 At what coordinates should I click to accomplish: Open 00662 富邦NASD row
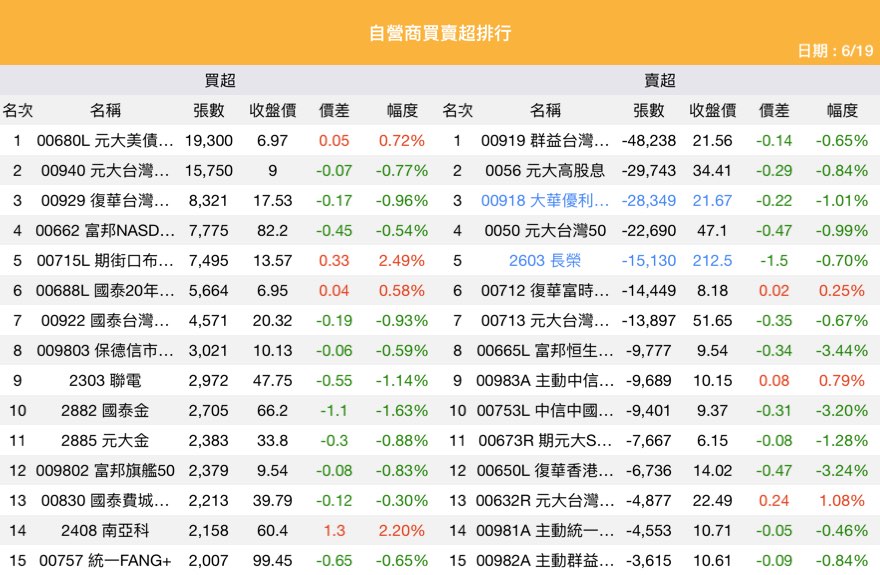pos(105,231)
